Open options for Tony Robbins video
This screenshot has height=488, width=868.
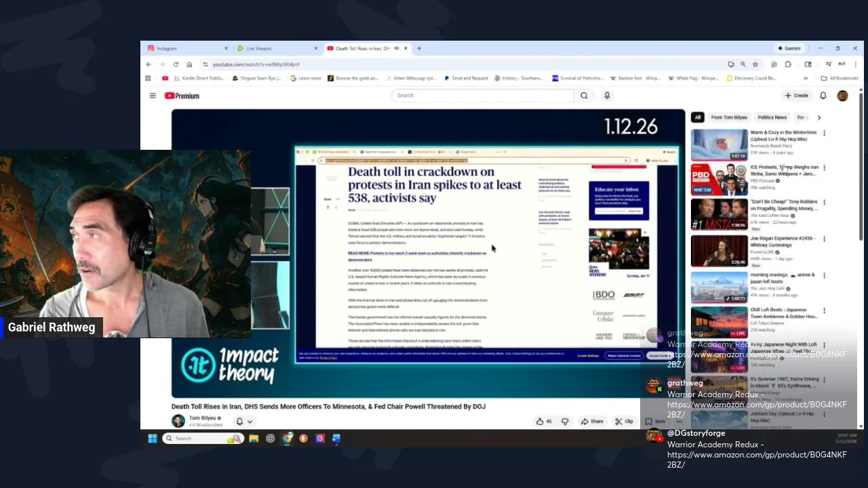(824, 202)
